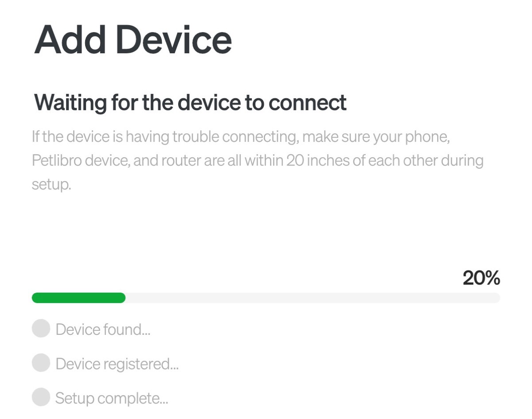The width and height of the screenshot is (532, 419).
Task: Click the Device registered label text
Action: click(x=117, y=363)
